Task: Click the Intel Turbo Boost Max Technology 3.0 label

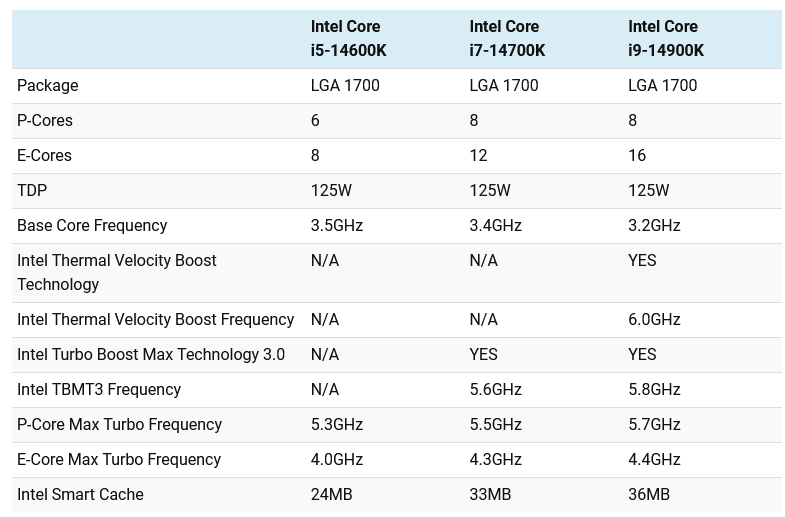Action: tap(151, 355)
